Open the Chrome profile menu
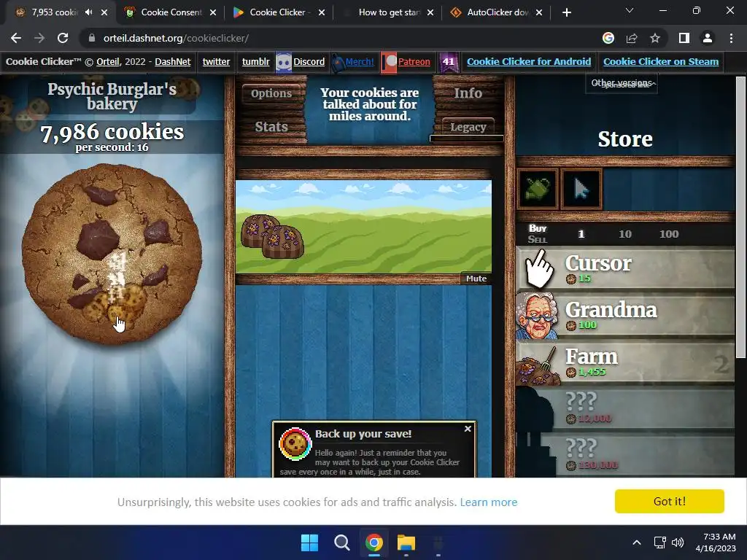 point(708,38)
